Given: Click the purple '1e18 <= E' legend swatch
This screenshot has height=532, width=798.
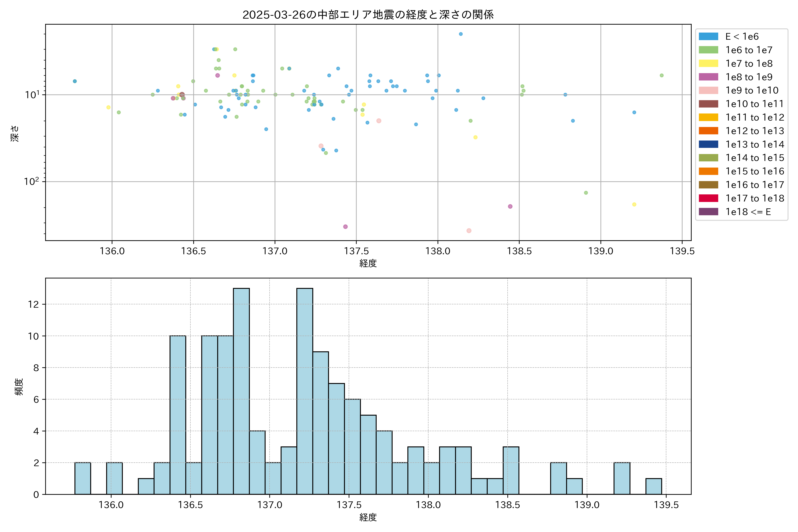Looking at the screenshot, I should (708, 212).
